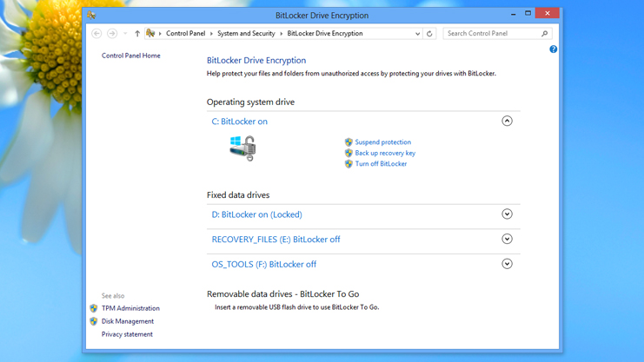Image resolution: width=644 pixels, height=362 pixels.
Task: Click 'Help protect your files and folders' description
Action: click(x=351, y=74)
